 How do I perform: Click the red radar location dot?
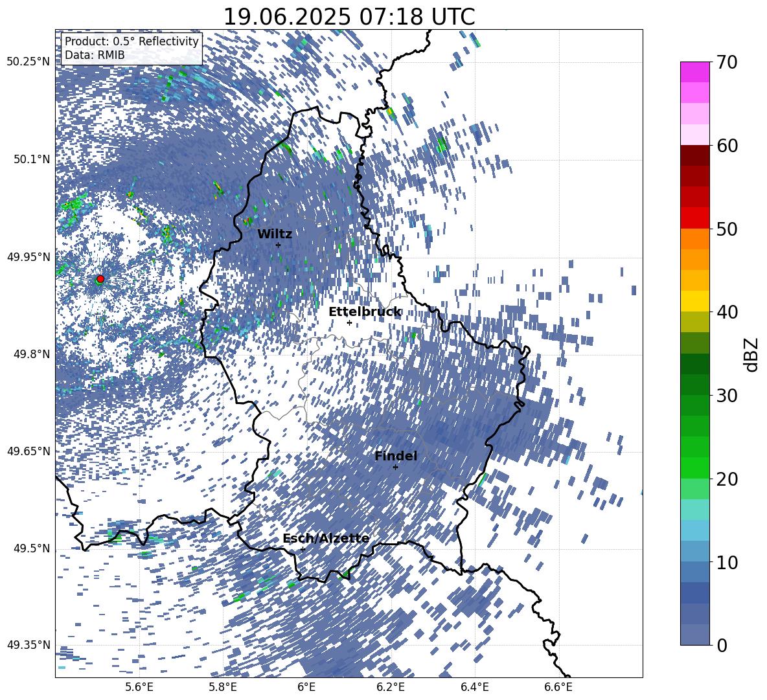pyautogui.click(x=100, y=278)
